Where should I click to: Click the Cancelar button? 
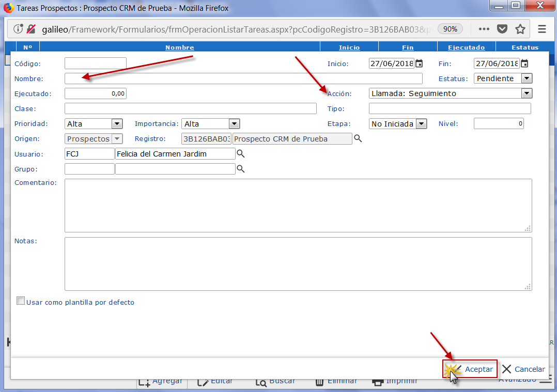[523, 369]
